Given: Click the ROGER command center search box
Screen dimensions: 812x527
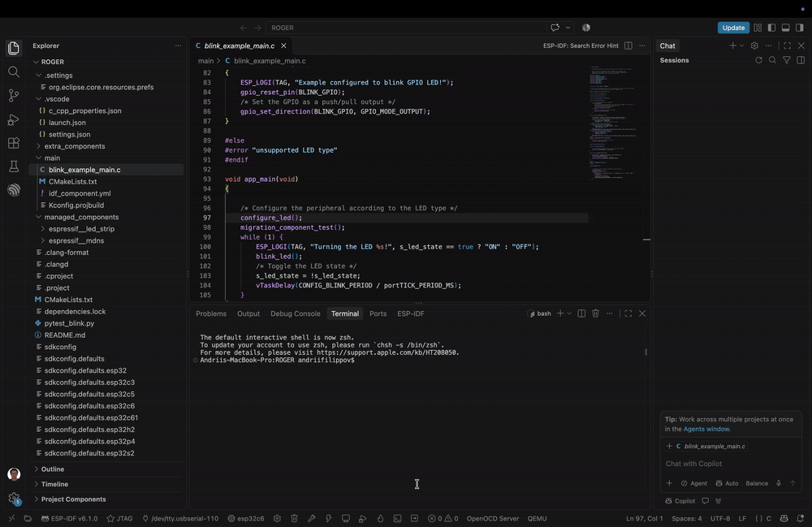Looking at the screenshot, I should coord(406,28).
